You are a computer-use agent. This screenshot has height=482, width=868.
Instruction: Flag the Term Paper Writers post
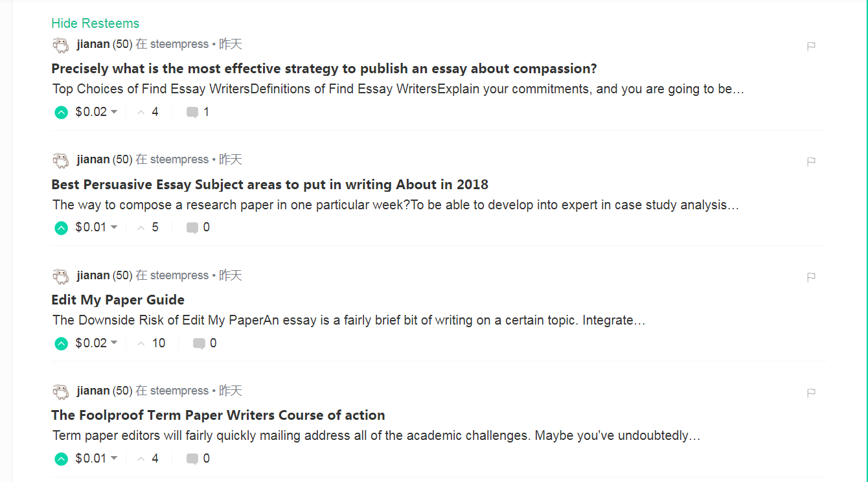(810, 393)
